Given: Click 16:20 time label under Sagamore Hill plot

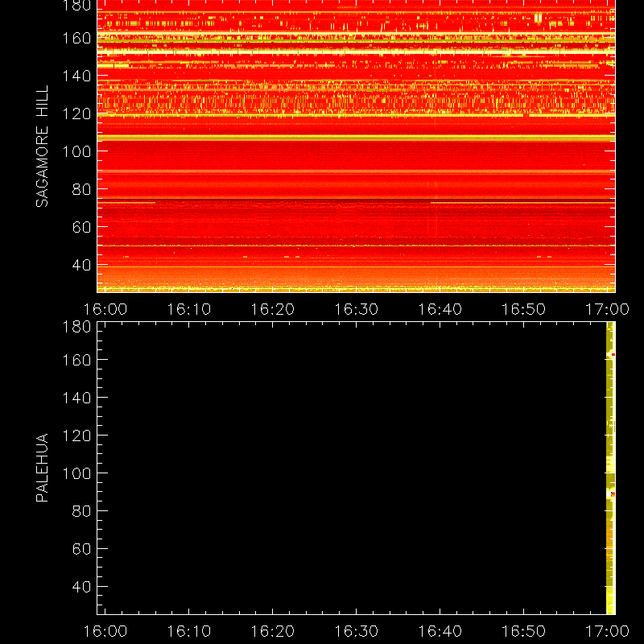Looking at the screenshot, I should click(273, 309).
